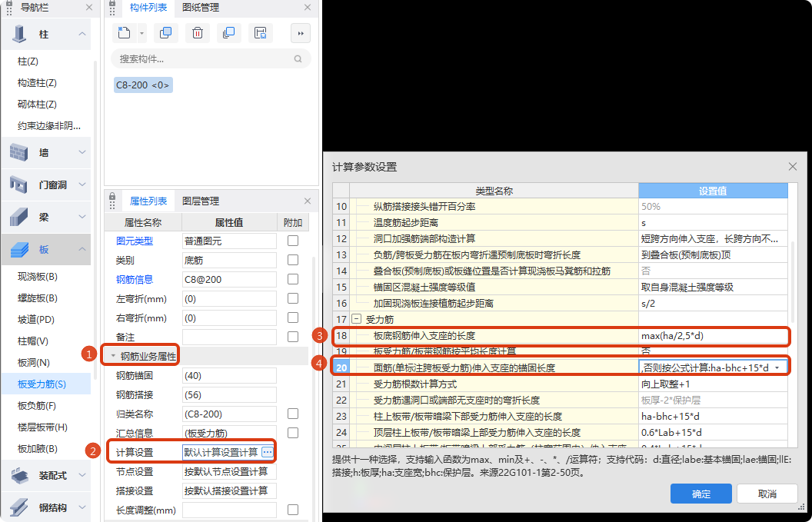Show more toolbar tools with double-arrow button
Image resolution: width=812 pixels, height=522 pixels.
click(x=301, y=33)
